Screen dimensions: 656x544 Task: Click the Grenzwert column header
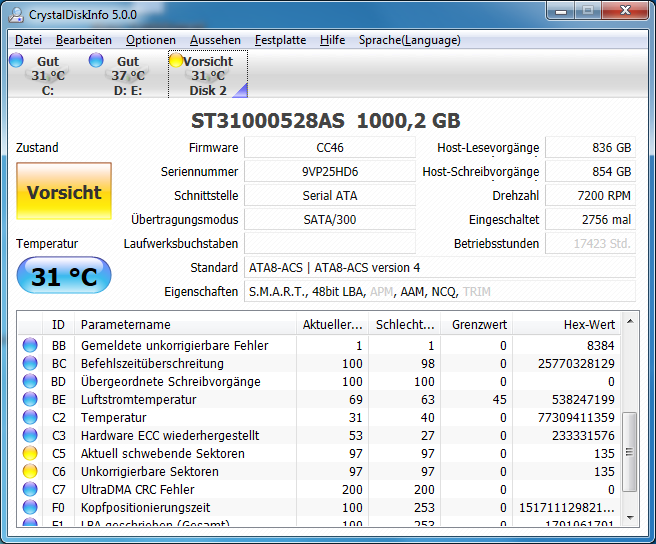pos(477,324)
